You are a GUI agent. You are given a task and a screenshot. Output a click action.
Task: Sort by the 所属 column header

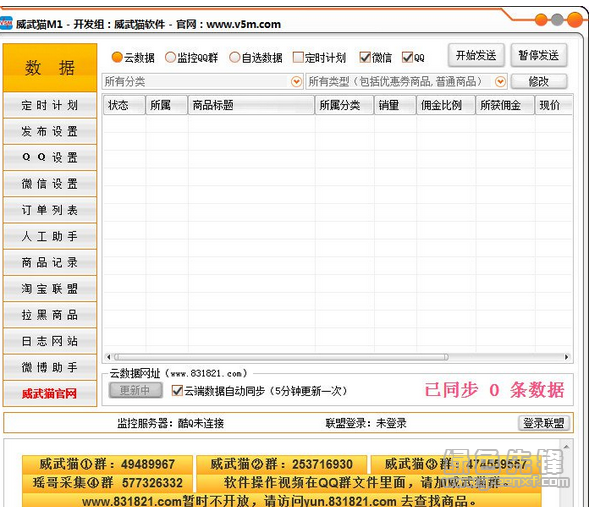tap(166, 105)
